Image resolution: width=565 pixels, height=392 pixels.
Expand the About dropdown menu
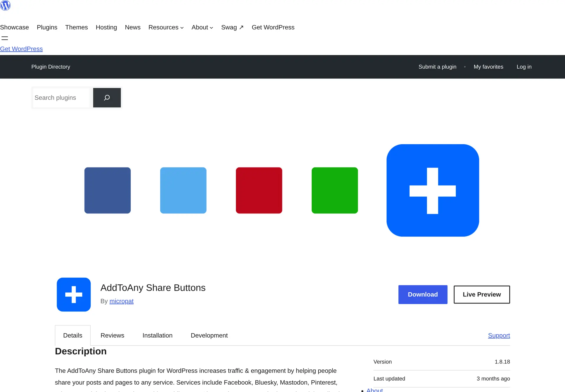(x=202, y=27)
